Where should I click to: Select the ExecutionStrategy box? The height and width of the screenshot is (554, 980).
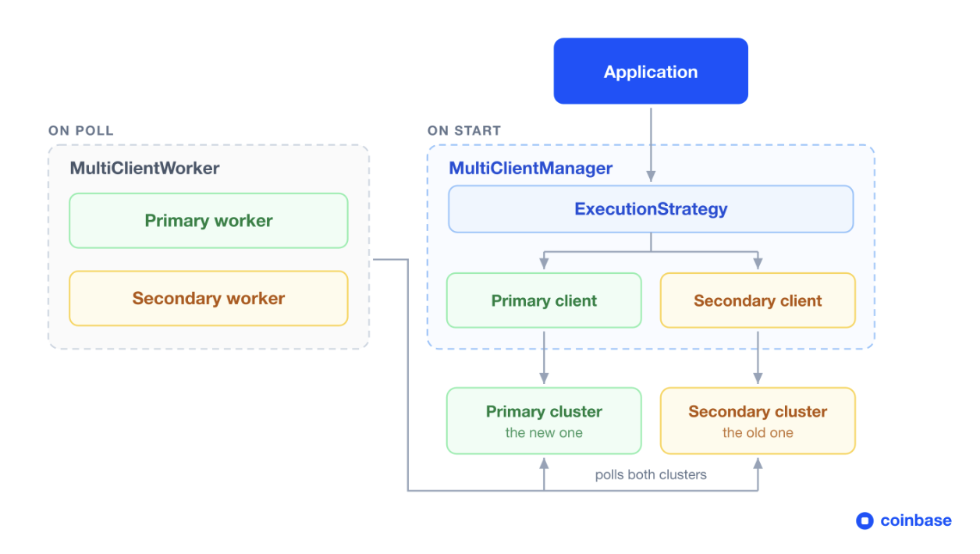point(651,209)
